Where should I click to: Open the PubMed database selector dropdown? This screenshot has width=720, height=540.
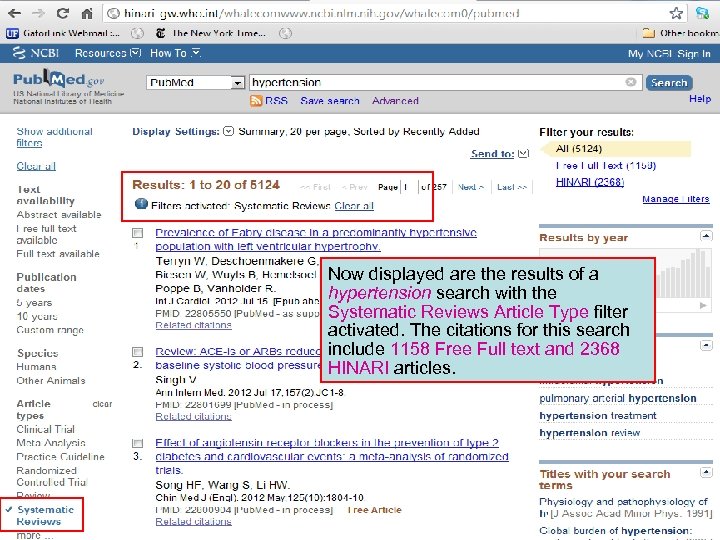tap(196, 83)
